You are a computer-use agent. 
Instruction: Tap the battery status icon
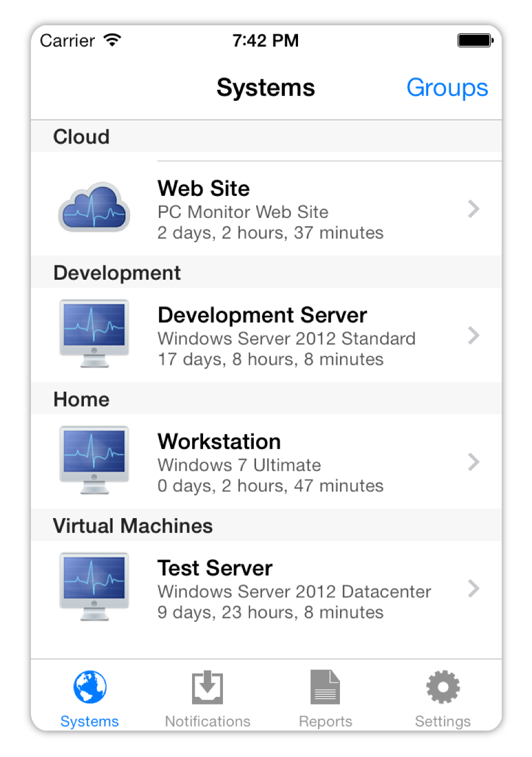475,40
